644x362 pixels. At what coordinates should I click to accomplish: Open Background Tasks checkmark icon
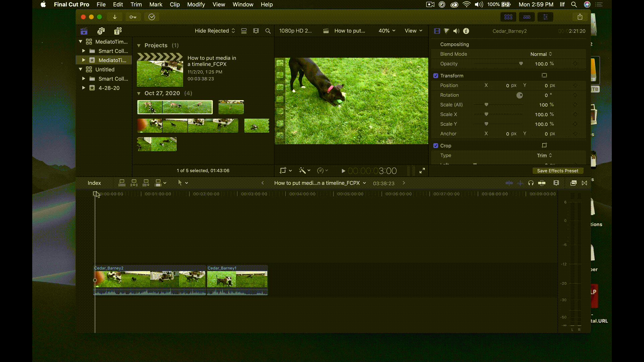pyautogui.click(x=152, y=17)
